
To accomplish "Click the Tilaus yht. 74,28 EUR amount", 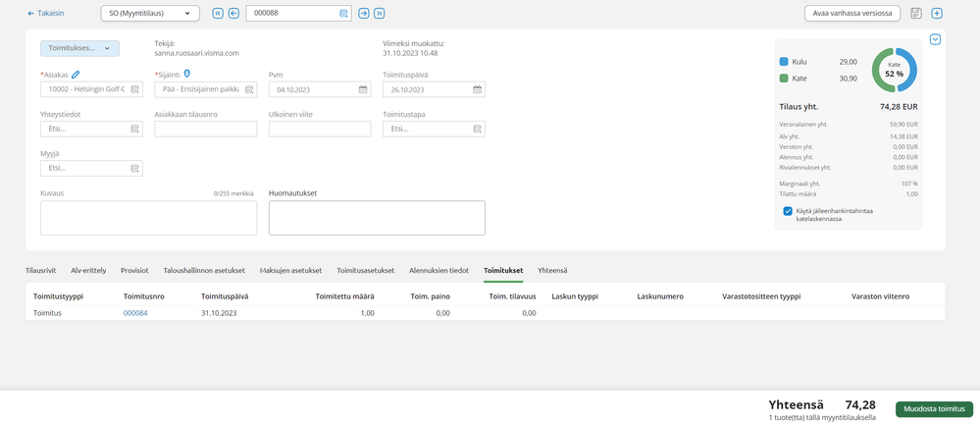I will click(x=899, y=106).
